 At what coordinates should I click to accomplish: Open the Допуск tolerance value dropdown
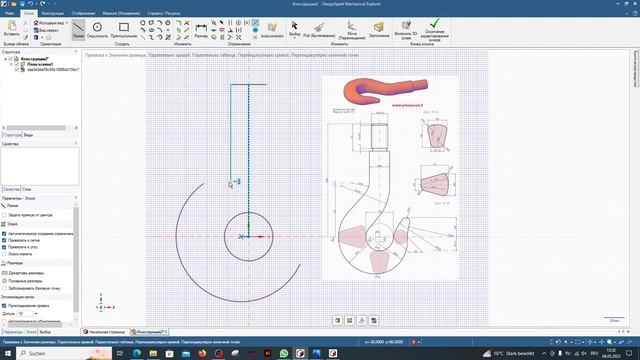36,313
